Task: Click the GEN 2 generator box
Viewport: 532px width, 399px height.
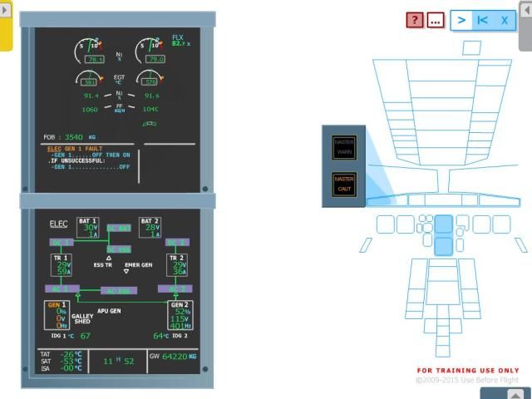Action: click(180, 316)
